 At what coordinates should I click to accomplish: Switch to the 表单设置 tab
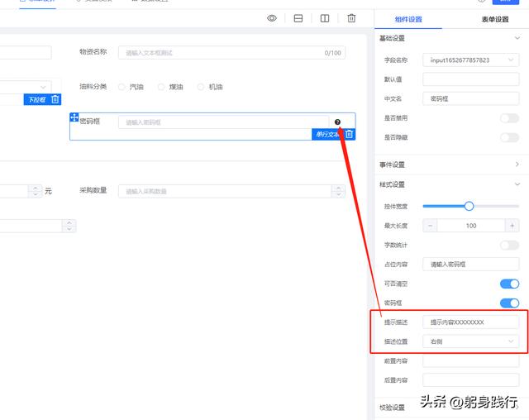495,19
